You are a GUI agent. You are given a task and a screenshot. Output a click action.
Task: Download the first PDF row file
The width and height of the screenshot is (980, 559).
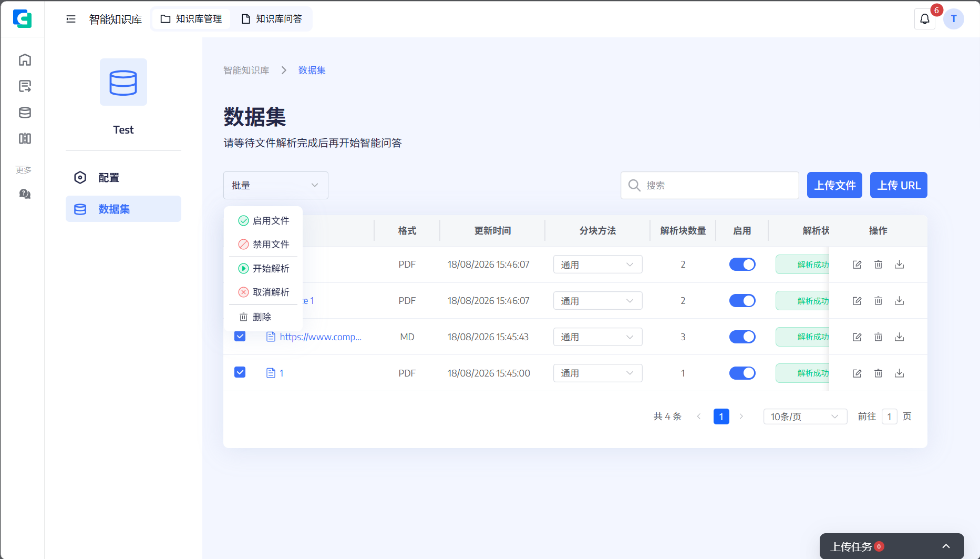[899, 265]
